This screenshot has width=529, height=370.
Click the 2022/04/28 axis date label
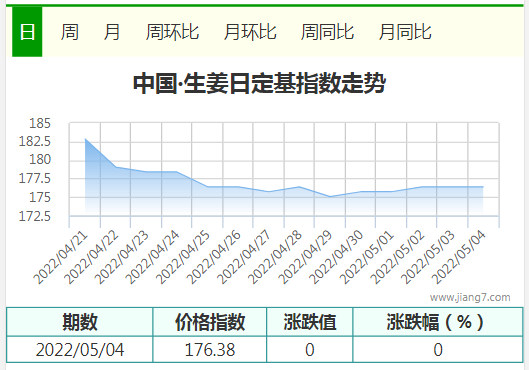click(275, 258)
